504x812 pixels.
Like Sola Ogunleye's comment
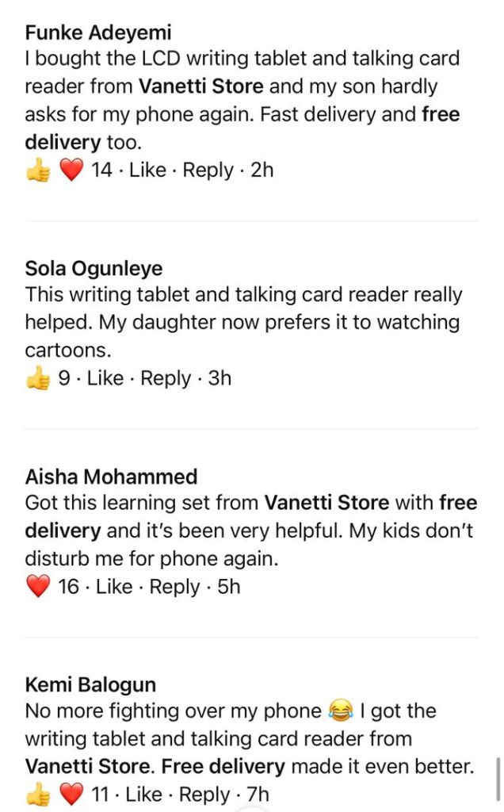pos(105,379)
